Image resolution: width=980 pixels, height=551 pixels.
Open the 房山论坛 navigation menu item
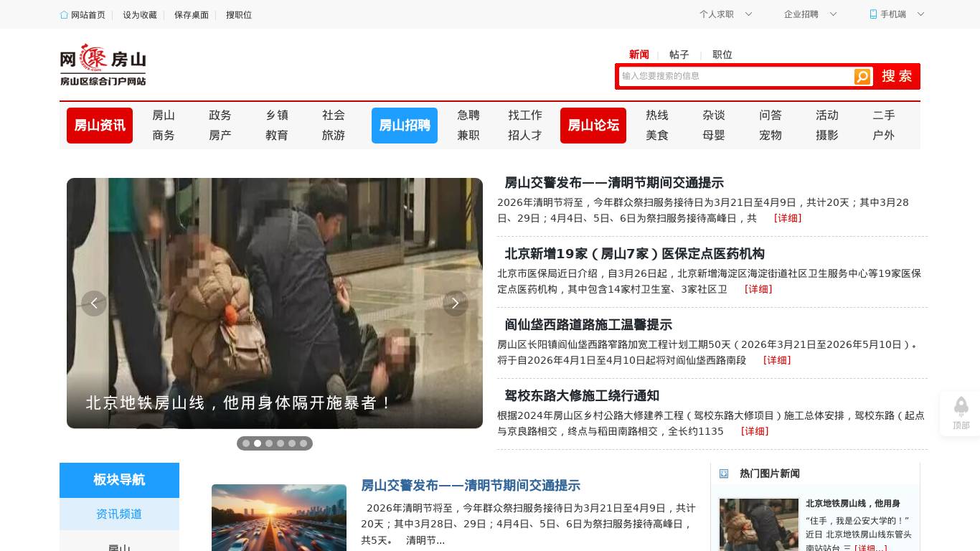point(593,125)
